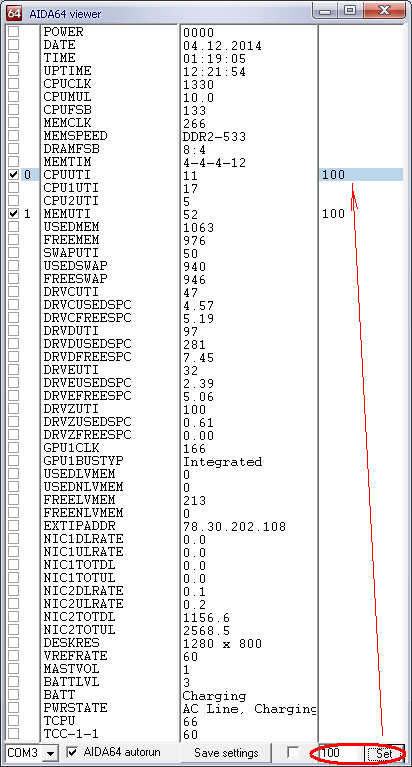Click the DESKRES value 1280 x 800
412x767 pixels.
223,643
